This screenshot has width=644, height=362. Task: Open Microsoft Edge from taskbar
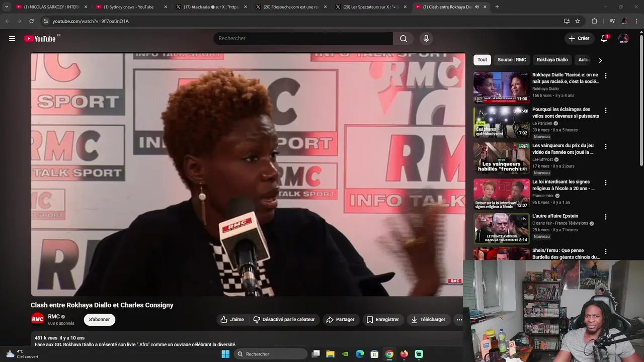coord(360,354)
